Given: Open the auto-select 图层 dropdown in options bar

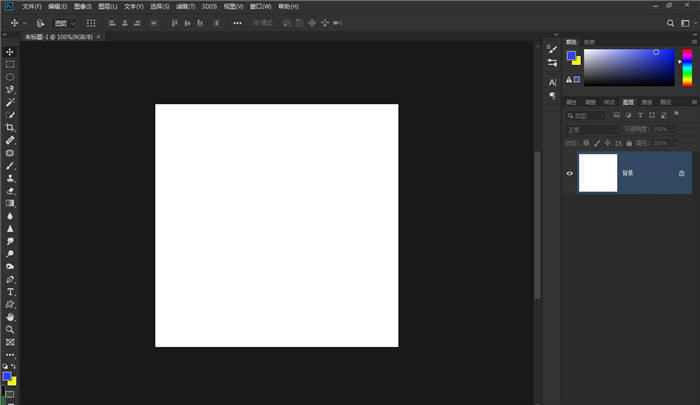Looking at the screenshot, I should (x=65, y=22).
